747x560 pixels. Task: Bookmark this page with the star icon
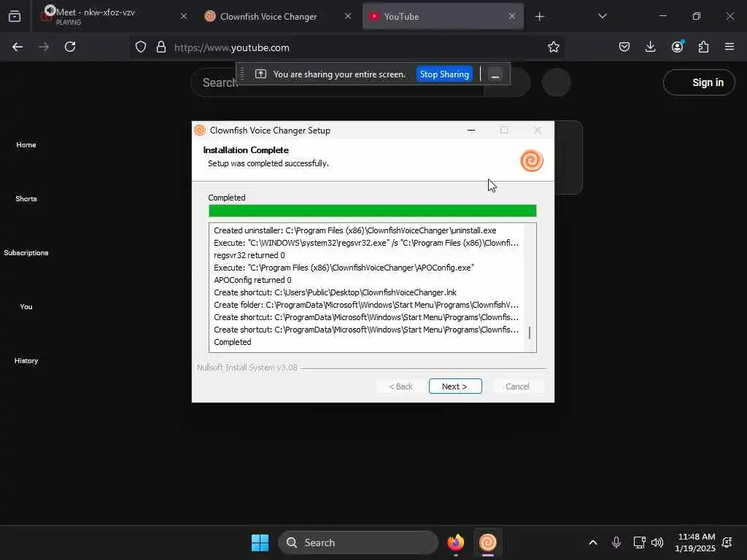point(553,47)
